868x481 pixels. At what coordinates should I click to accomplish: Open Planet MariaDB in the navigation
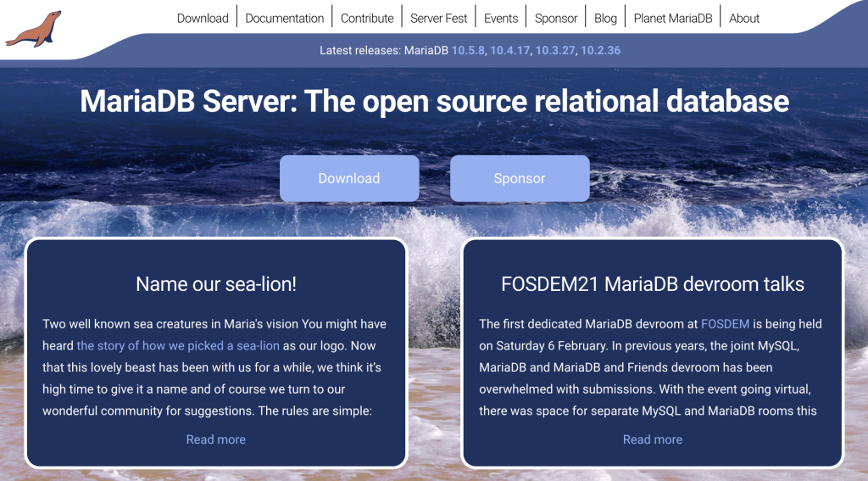click(673, 18)
